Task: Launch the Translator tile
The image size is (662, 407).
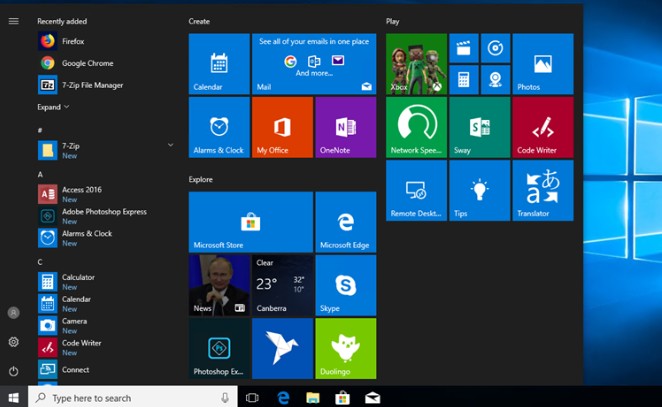Action: [x=543, y=190]
